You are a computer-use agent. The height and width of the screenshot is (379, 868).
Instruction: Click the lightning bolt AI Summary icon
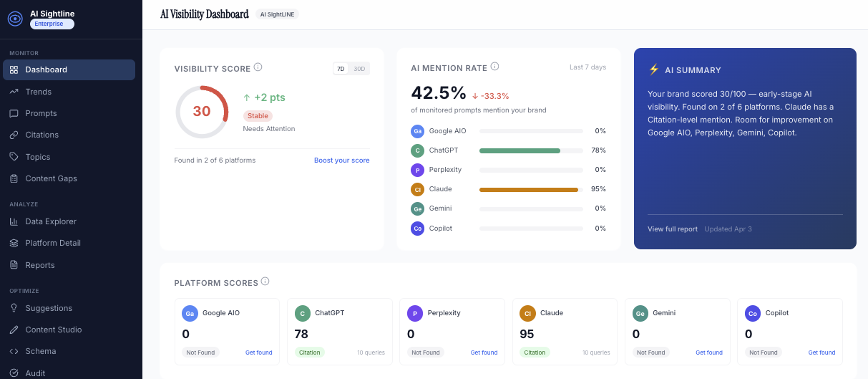click(653, 69)
